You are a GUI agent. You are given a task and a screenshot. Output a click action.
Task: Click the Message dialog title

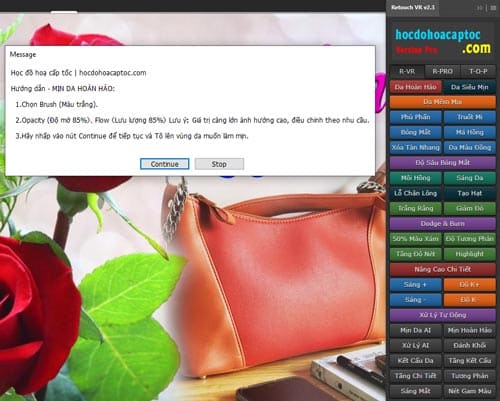[x=23, y=54]
